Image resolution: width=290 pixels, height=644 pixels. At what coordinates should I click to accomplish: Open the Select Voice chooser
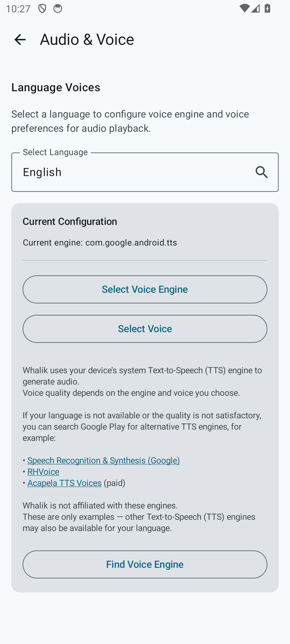[145, 328]
